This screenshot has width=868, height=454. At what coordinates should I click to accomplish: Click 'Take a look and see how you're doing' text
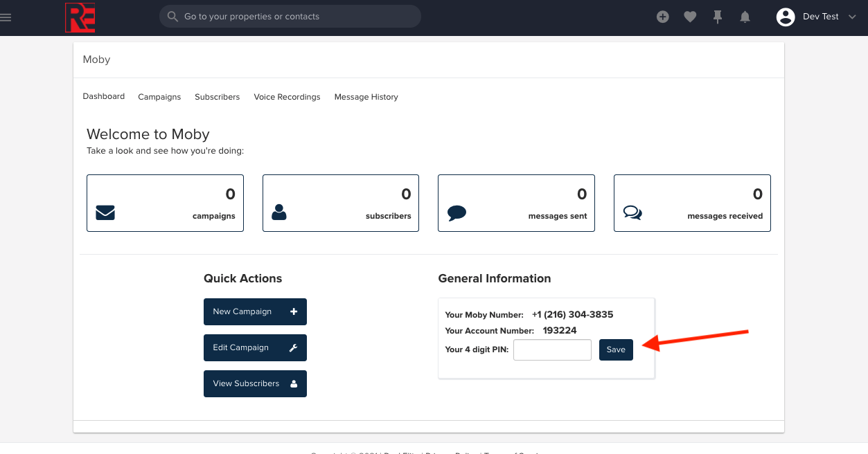coord(166,151)
